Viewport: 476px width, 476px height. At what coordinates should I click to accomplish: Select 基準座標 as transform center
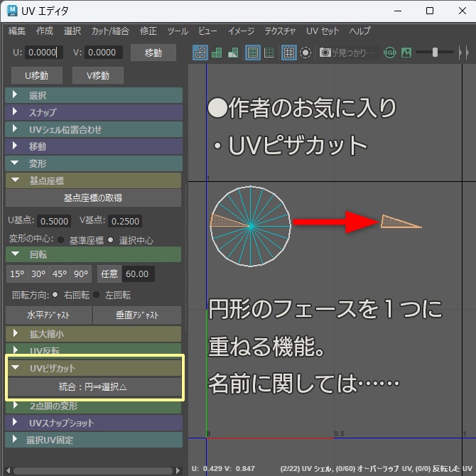tap(60, 240)
